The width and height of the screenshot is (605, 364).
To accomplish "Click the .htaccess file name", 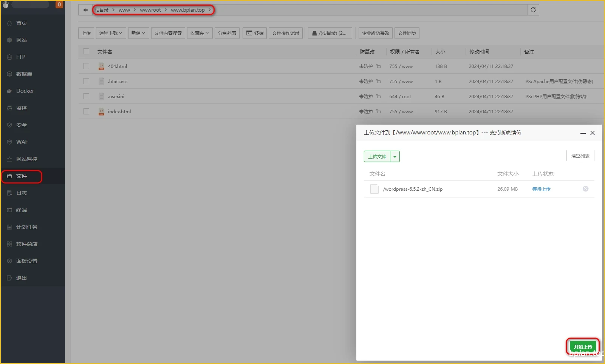I will pyautogui.click(x=118, y=82).
